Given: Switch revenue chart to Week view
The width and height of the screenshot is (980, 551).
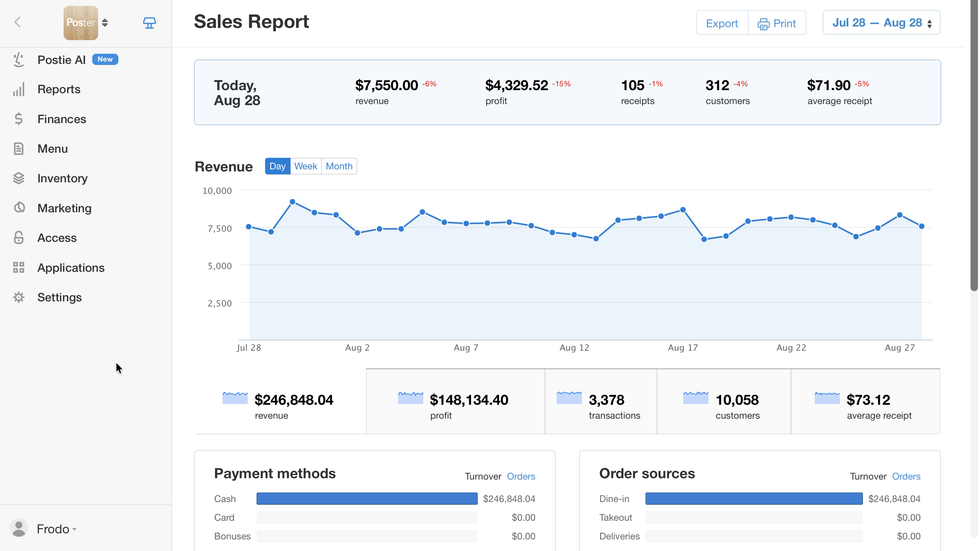Looking at the screenshot, I should (306, 166).
